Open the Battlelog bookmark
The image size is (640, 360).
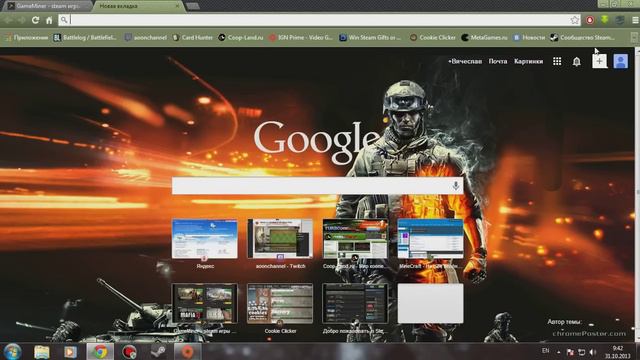(x=85, y=38)
